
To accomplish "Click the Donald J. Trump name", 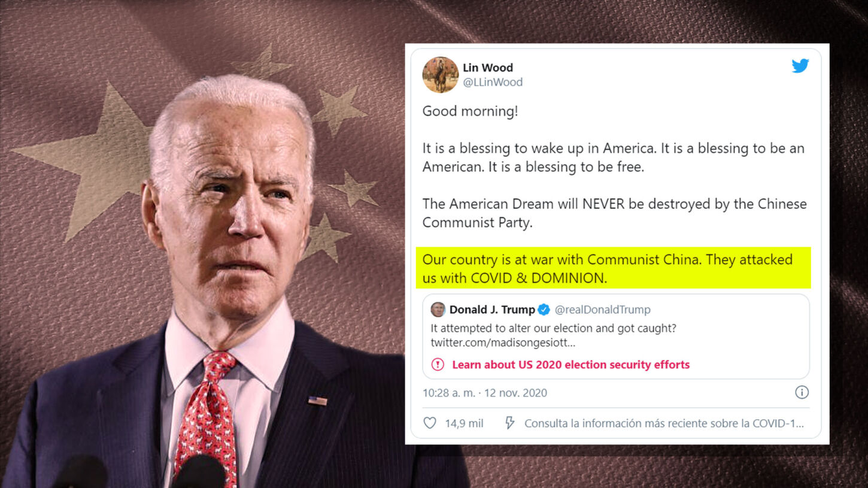I will [x=492, y=310].
